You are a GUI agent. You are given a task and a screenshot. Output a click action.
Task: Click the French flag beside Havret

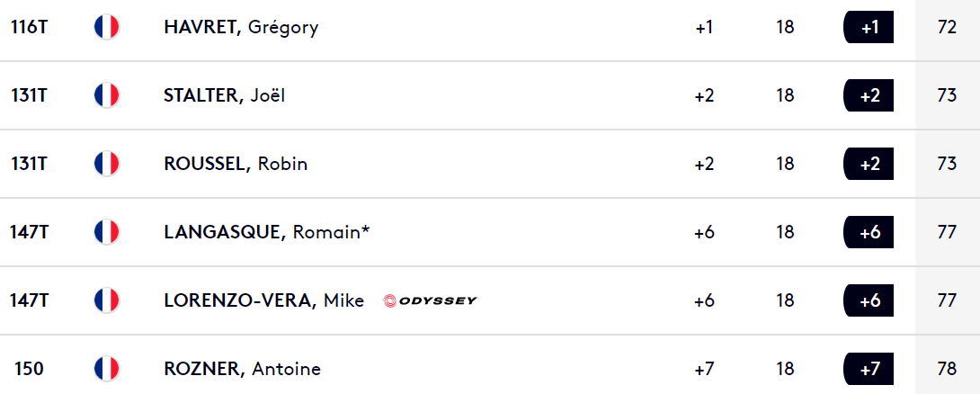point(107,28)
